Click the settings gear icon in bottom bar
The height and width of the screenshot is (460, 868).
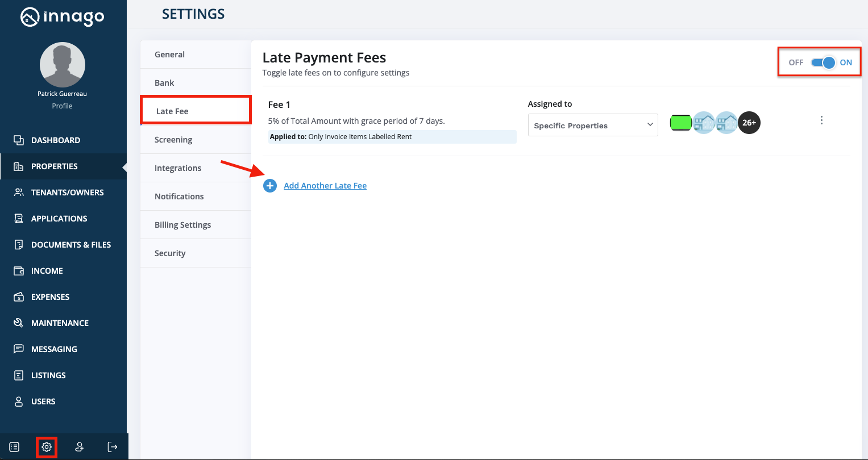click(x=47, y=447)
